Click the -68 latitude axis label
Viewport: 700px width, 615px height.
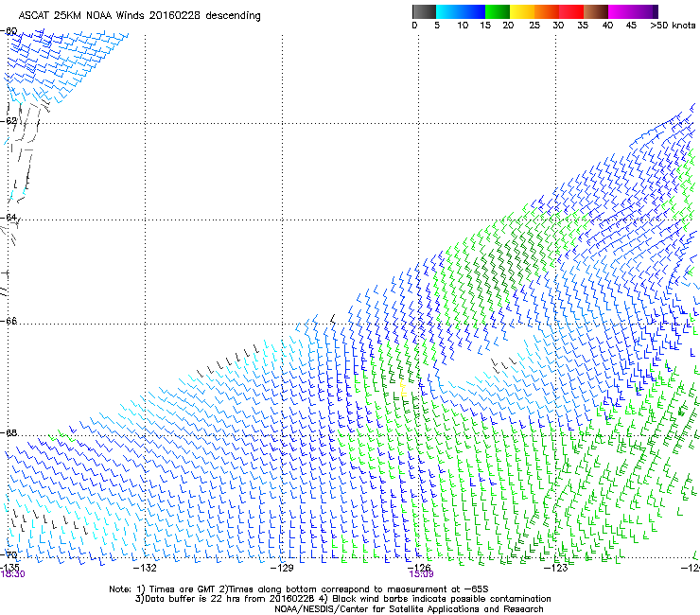tap(9, 433)
